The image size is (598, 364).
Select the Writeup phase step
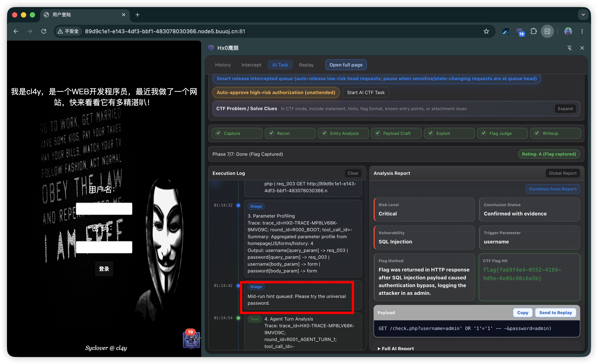click(556, 133)
